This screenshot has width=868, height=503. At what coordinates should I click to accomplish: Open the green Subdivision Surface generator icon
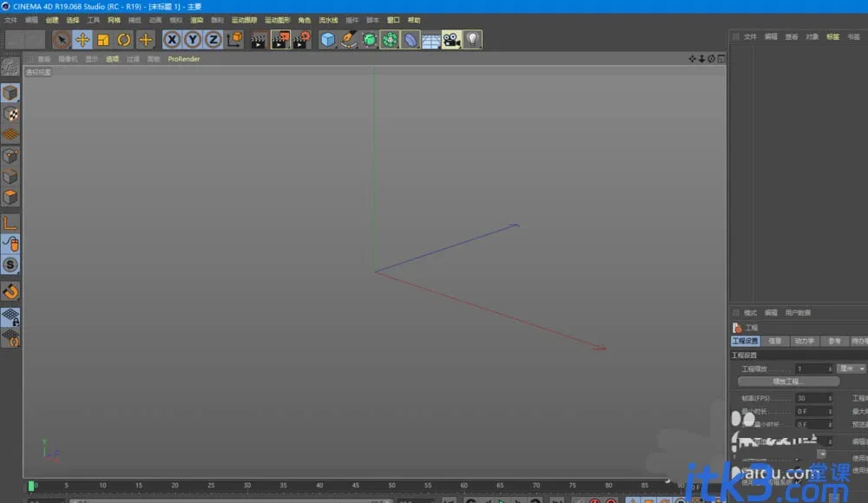[x=369, y=40]
